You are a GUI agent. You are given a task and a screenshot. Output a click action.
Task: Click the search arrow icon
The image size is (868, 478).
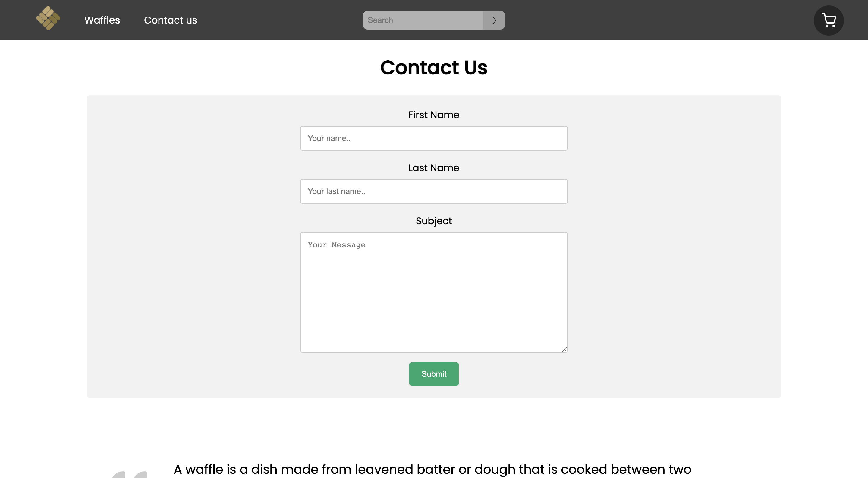pos(494,20)
